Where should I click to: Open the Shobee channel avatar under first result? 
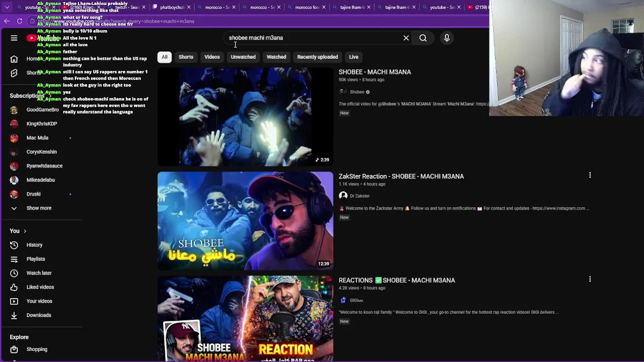pos(343,92)
